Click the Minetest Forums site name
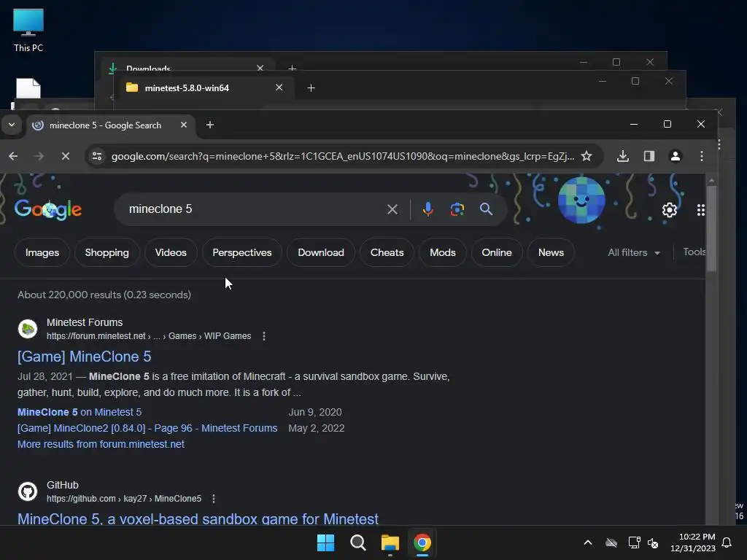Image resolution: width=747 pixels, height=560 pixels. point(85,322)
